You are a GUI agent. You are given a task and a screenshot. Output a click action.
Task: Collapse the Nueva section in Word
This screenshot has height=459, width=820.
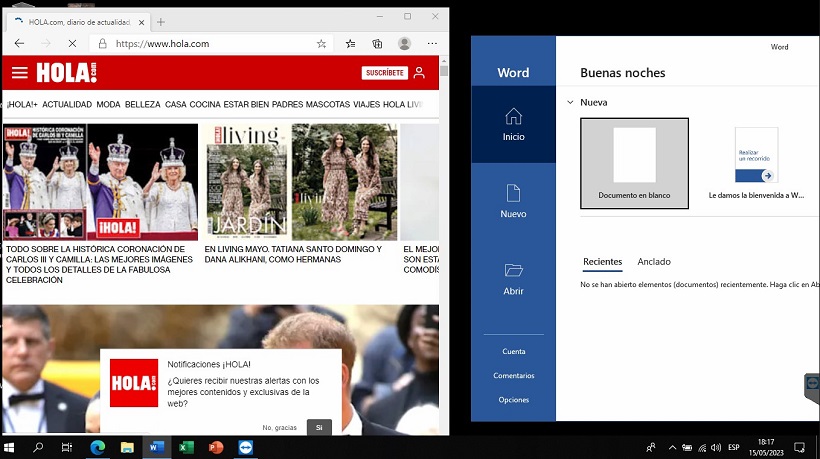tap(570, 102)
